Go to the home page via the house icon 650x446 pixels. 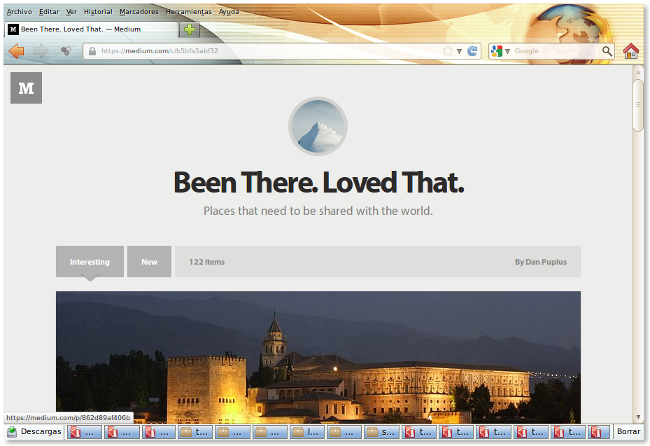coord(631,51)
